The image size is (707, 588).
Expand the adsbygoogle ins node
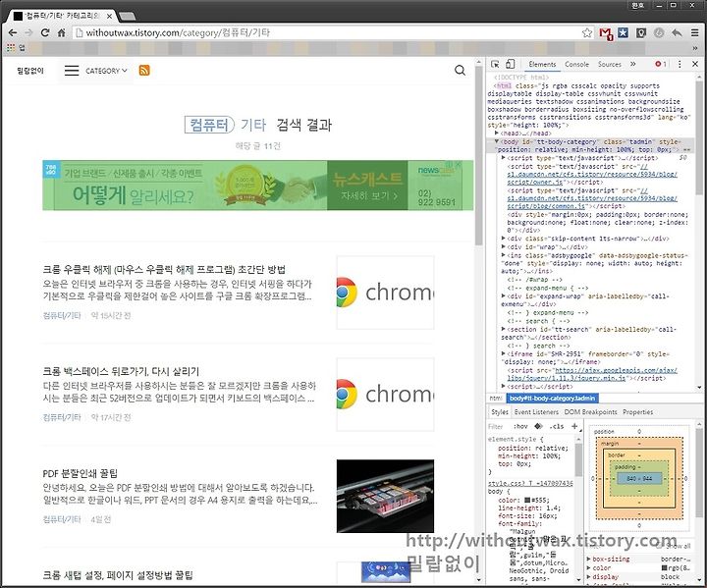503,255
